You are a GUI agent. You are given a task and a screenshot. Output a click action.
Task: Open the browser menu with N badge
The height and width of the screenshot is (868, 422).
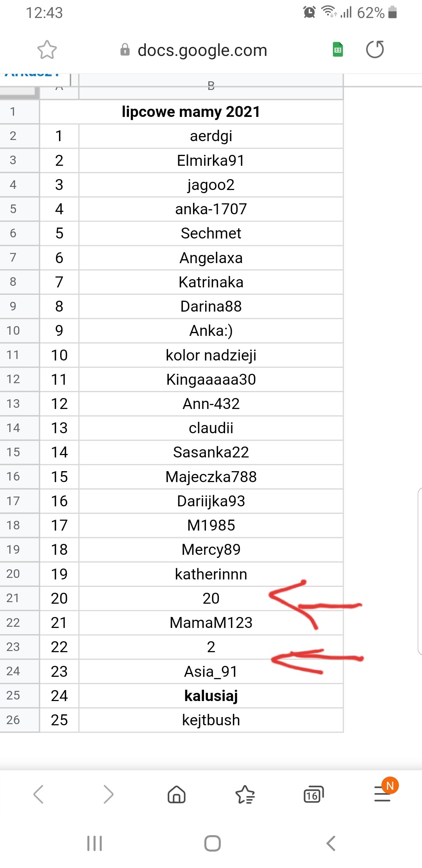383,794
